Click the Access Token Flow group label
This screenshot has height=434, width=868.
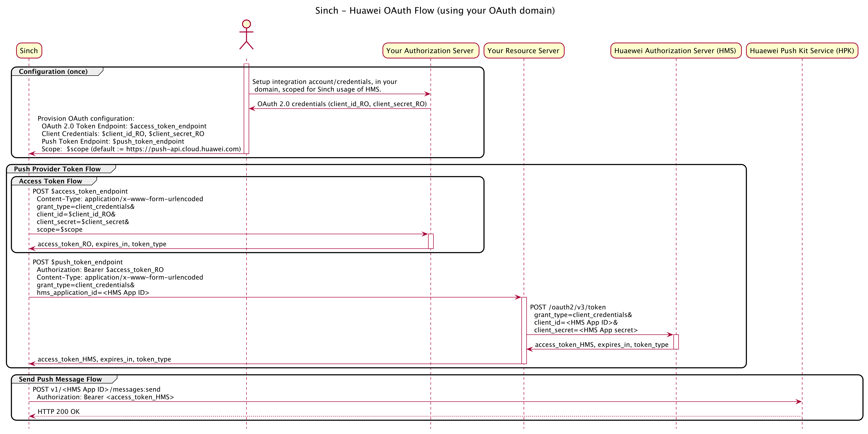pyautogui.click(x=51, y=181)
